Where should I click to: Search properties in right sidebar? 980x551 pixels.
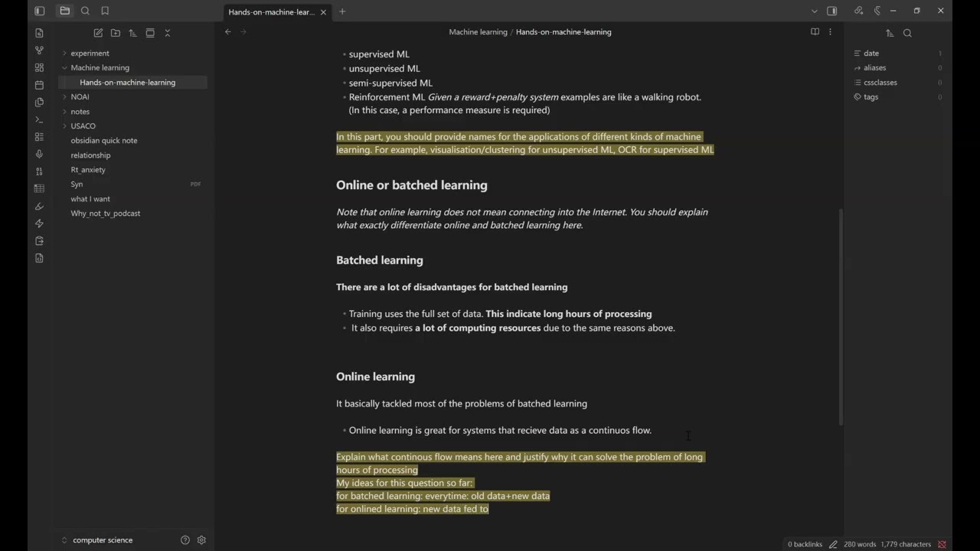point(907,33)
